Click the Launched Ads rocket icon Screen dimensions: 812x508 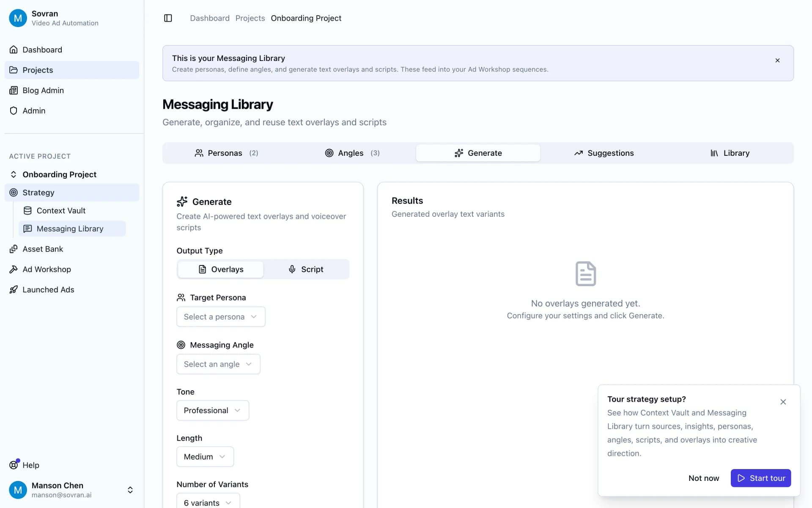pyautogui.click(x=14, y=290)
